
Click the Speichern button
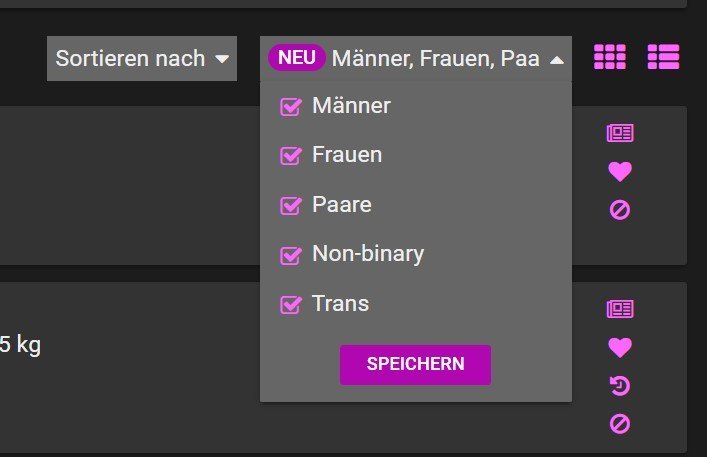click(415, 365)
